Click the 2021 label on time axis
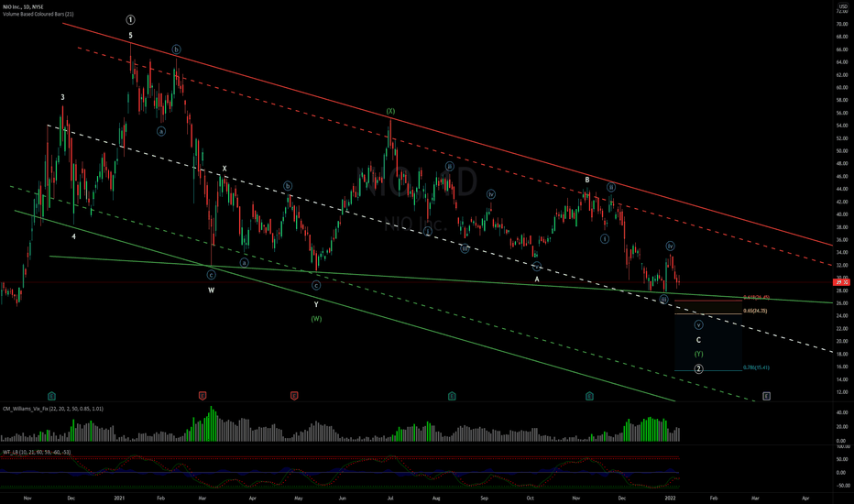Image resolution: width=854 pixels, height=504 pixels. click(119, 498)
